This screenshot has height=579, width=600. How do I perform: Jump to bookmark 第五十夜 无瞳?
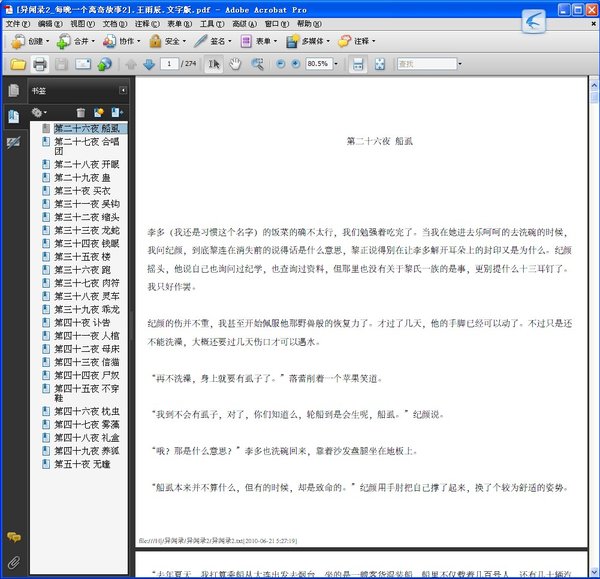point(82,464)
